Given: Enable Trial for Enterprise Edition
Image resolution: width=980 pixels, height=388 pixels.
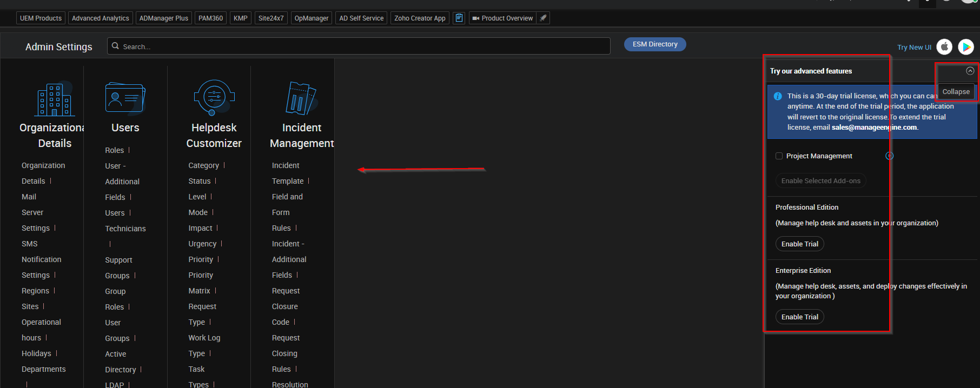Looking at the screenshot, I should [x=800, y=317].
